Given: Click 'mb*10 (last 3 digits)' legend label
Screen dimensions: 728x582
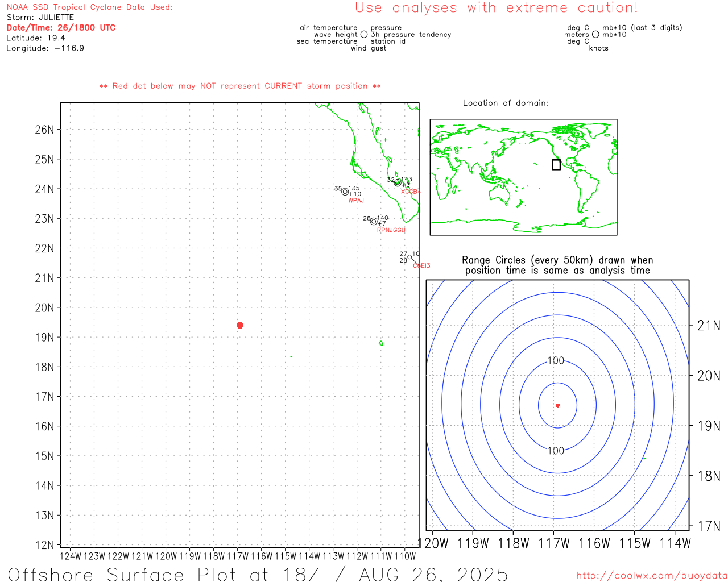Looking at the screenshot, I should click(642, 27).
